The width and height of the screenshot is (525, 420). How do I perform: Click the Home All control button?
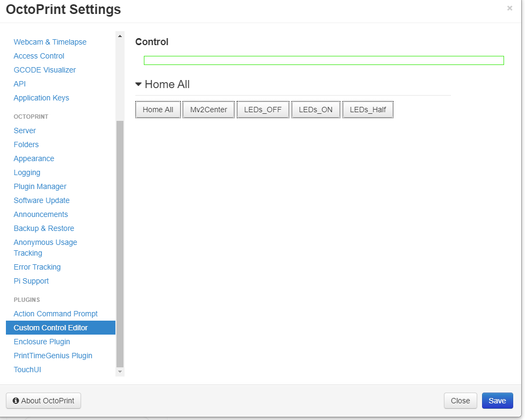[x=158, y=110]
